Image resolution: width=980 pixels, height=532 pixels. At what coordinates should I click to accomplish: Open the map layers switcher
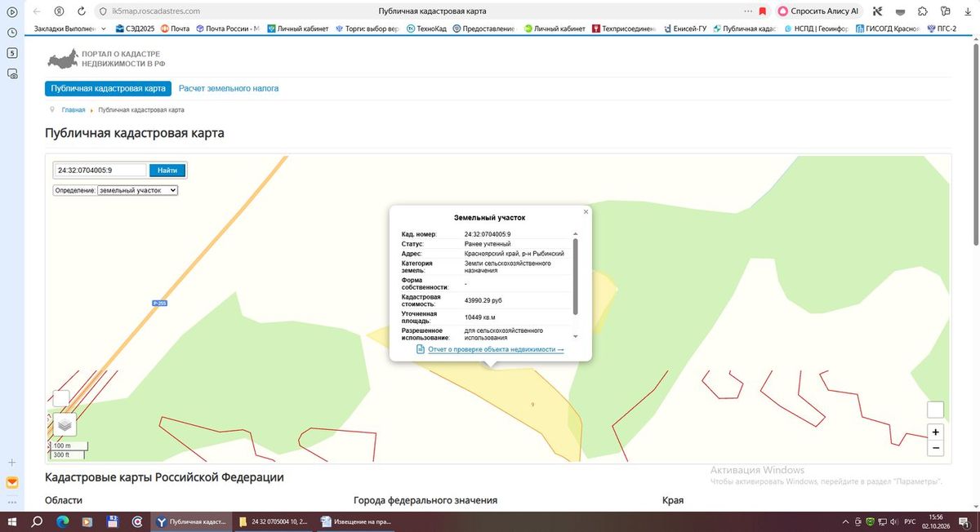click(65, 424)
